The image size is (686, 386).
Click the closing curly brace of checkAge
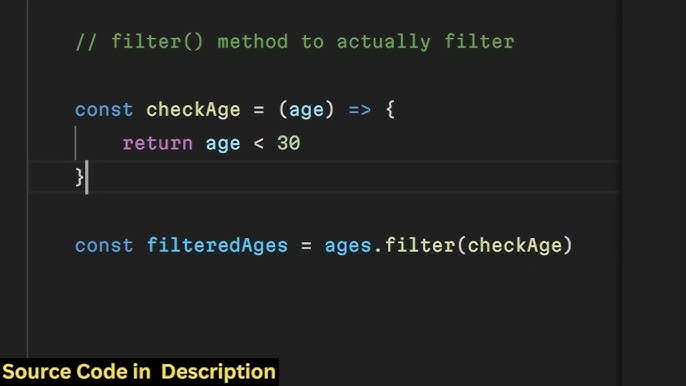(79, 177)
